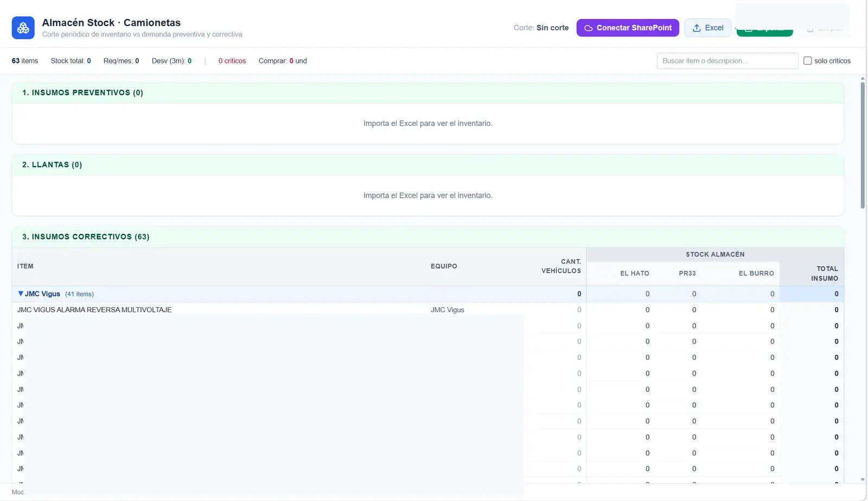Viewport: 868px width, 501px height.
Task: Click the EQUIPO column header
Action: (444, 267)
